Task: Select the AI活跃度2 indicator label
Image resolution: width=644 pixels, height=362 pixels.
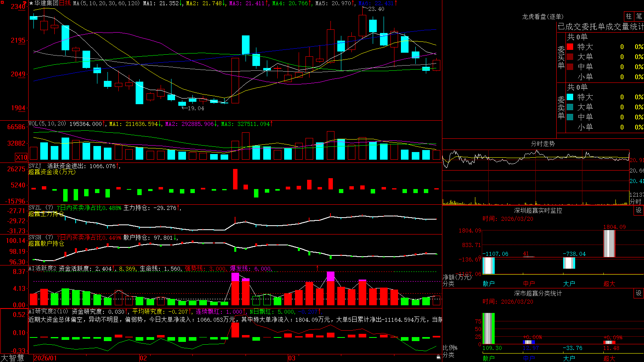Action: (x=43, y=269)
